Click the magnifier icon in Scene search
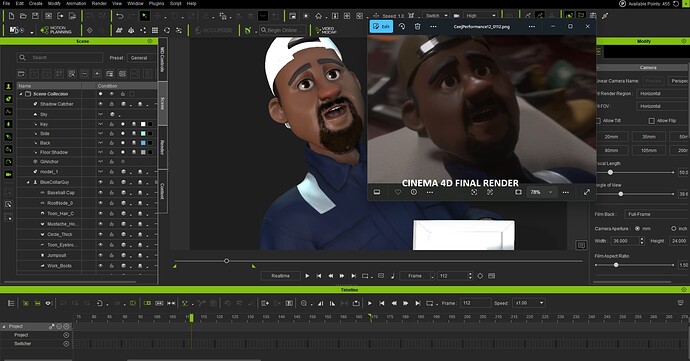This screenshot has height=361, width=690. pyautogui.click(x=22, y=58)
